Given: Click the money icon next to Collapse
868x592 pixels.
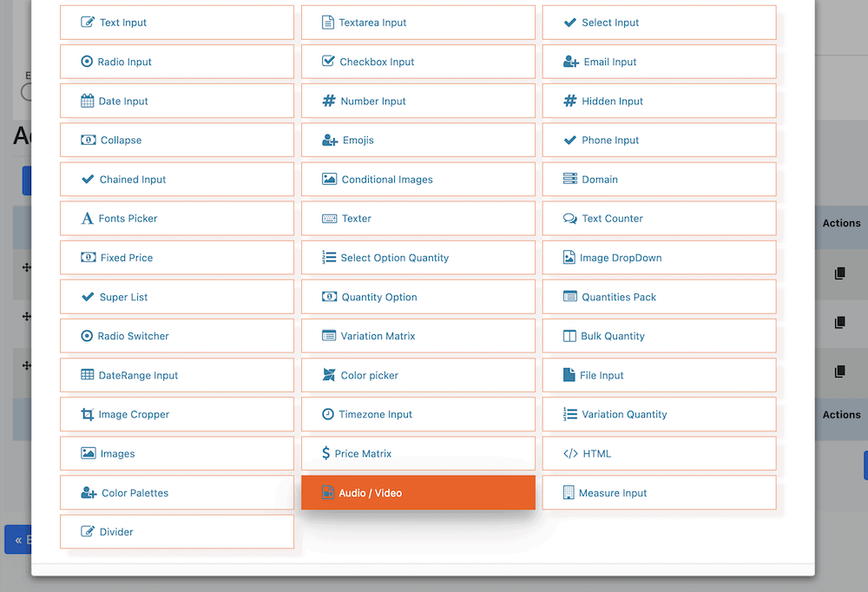Looking at the screenshot, I should [x=88, y=140].
